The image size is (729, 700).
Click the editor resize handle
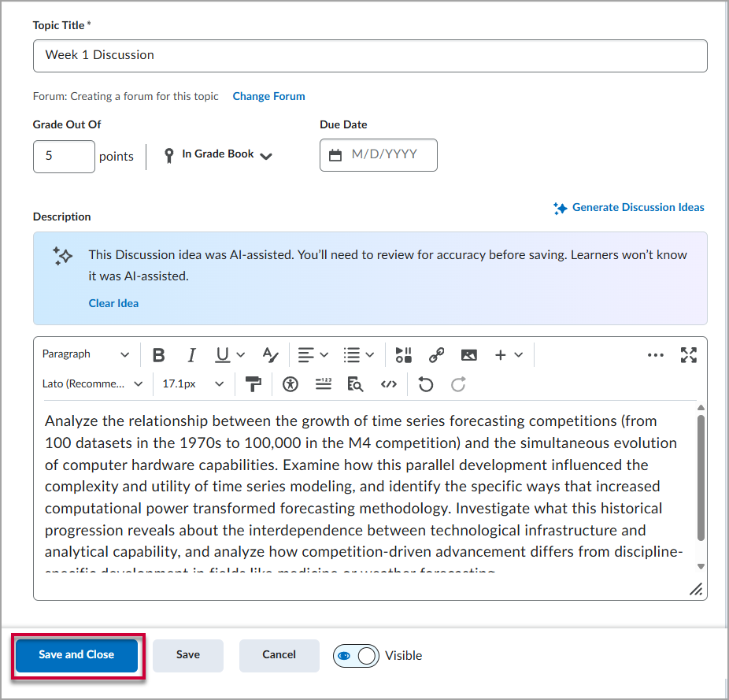[x=696, y=589]
